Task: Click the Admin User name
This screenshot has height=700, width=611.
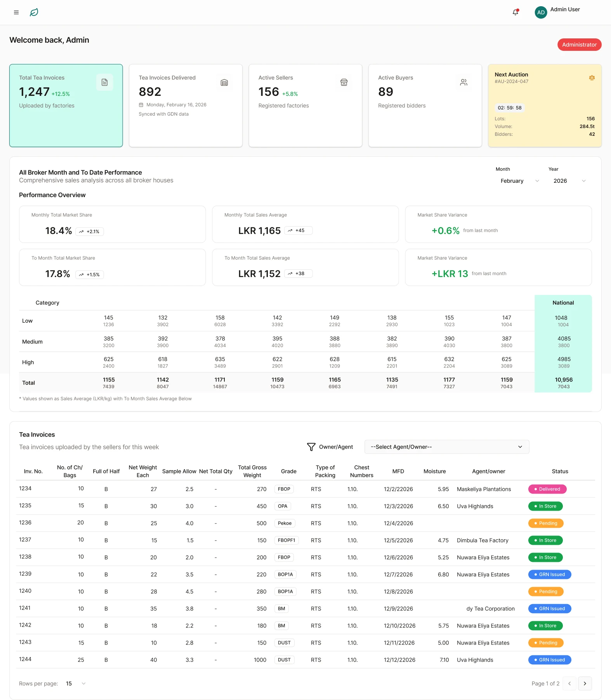Action: click(x=565, y=9)
